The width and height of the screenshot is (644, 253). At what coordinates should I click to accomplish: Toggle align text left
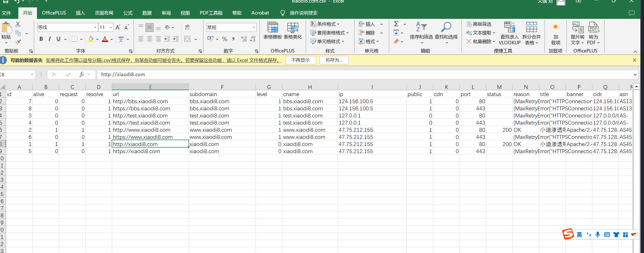tap(141, 39)
